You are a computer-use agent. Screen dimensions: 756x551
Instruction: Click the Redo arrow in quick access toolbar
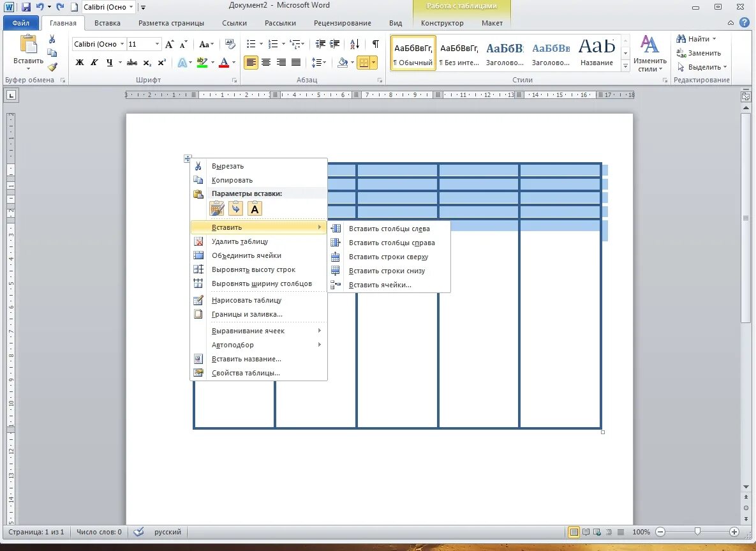pyautogui.click(x=60, y=7)
